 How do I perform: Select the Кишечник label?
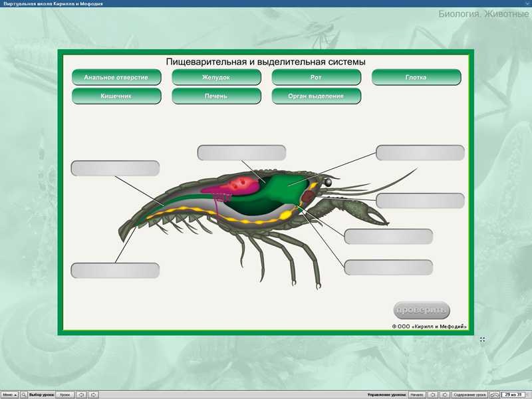pos(116,96)
